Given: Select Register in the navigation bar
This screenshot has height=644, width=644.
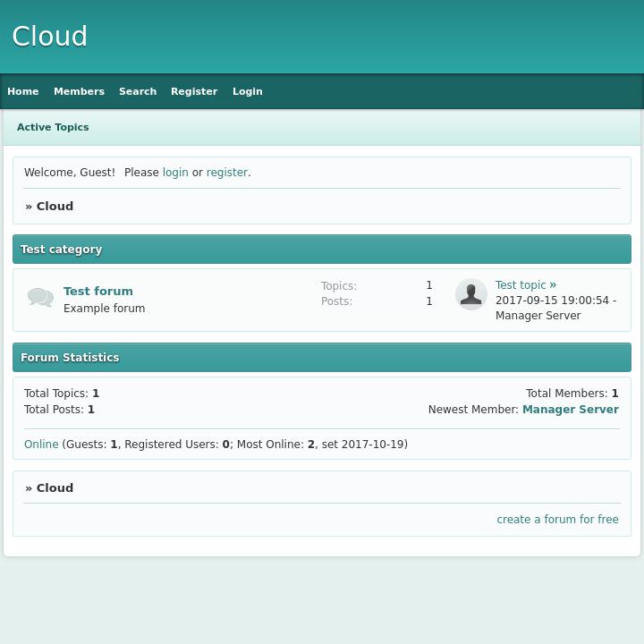Looking at the screenshot, I should click(194, 91).
